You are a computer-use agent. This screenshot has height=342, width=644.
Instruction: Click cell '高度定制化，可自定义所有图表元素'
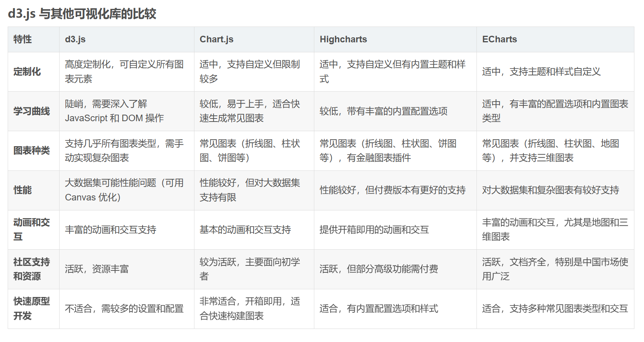tap(127, 72)
